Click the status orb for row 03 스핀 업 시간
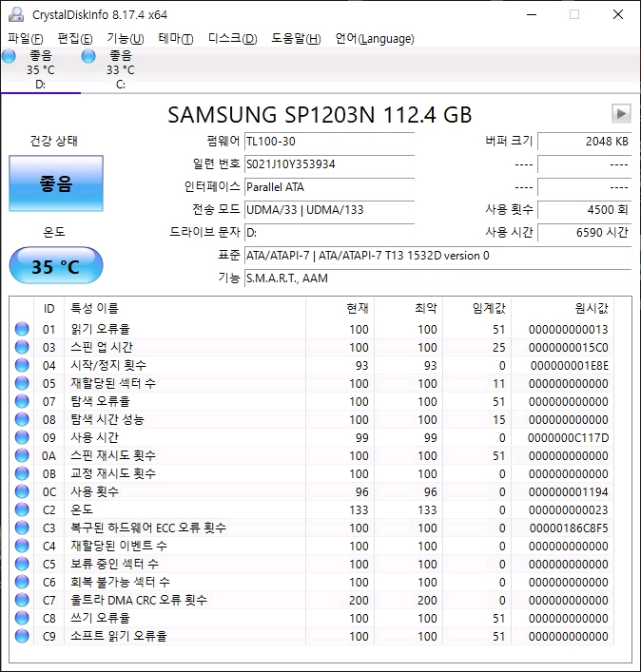 22,347
